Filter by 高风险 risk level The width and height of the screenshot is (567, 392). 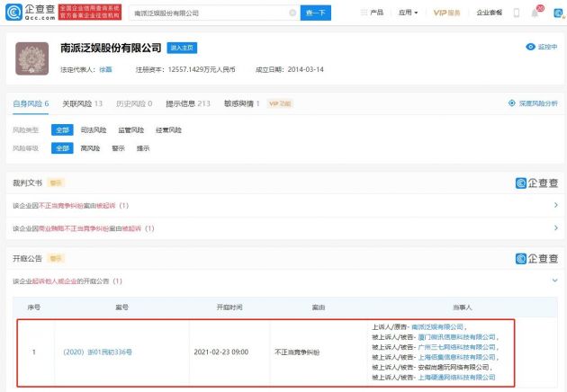tap(90, 148)
